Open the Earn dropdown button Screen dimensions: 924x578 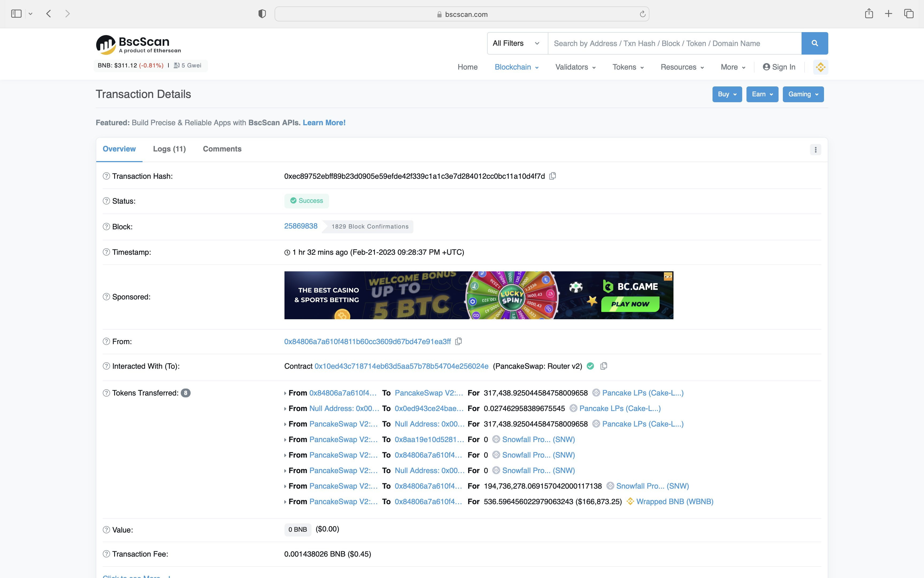tap(762, 94)
